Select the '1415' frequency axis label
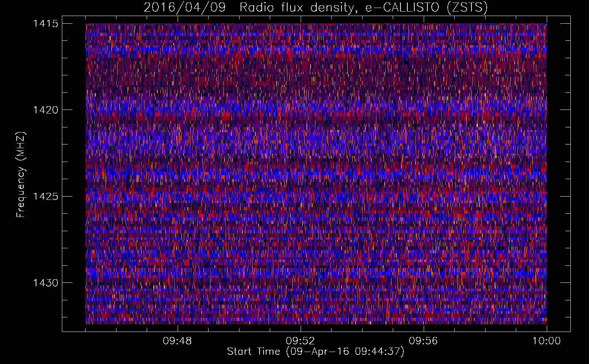 [46, 24]
